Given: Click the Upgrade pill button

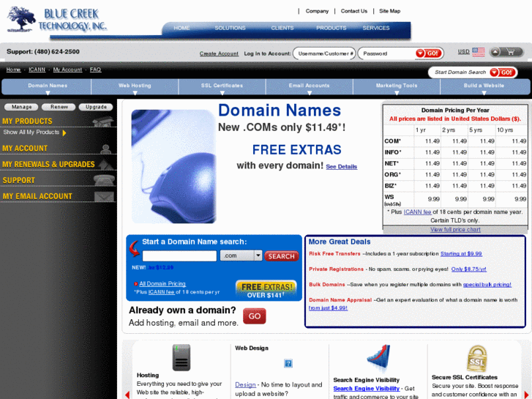Looking at the screenshot, I should click(x=96, y=107).
